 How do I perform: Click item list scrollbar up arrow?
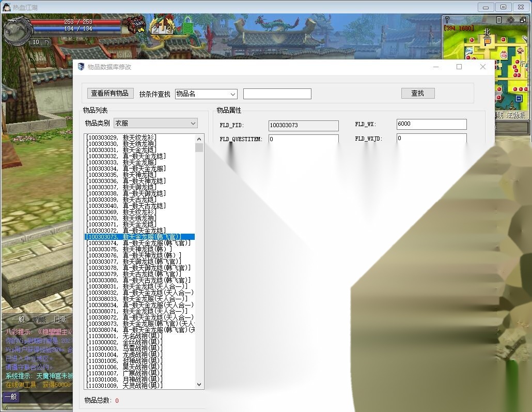[199, 139]
